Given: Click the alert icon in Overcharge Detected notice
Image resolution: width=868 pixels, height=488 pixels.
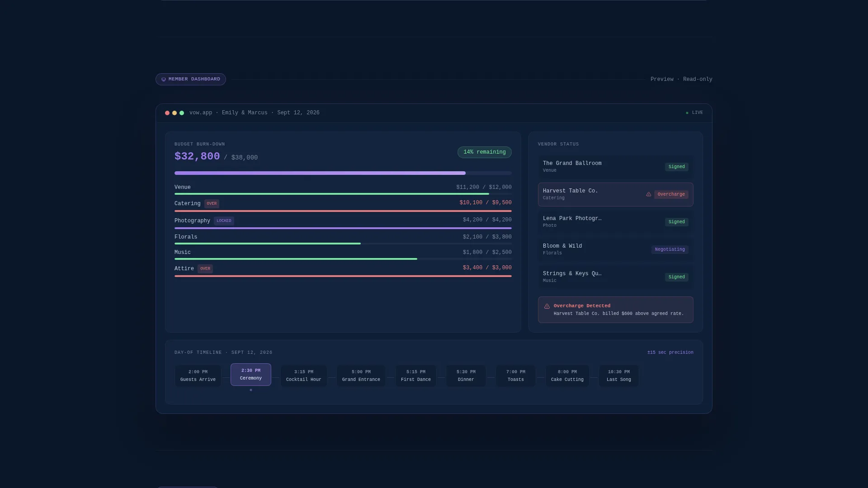Looking at the screenshot, I should point(547,306).
